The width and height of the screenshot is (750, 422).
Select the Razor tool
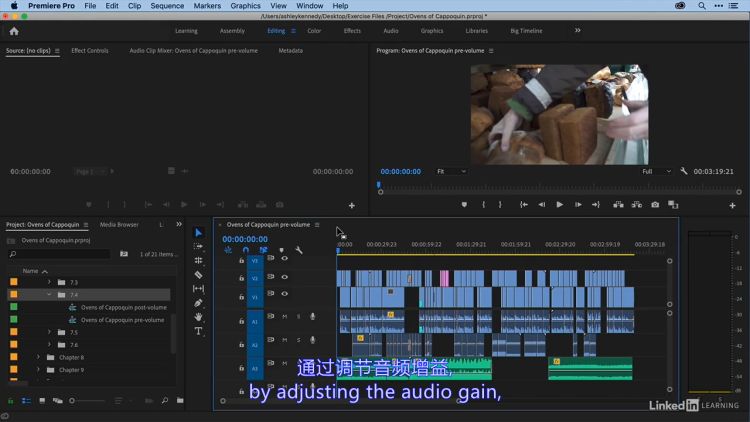click(x=198, y=275)
